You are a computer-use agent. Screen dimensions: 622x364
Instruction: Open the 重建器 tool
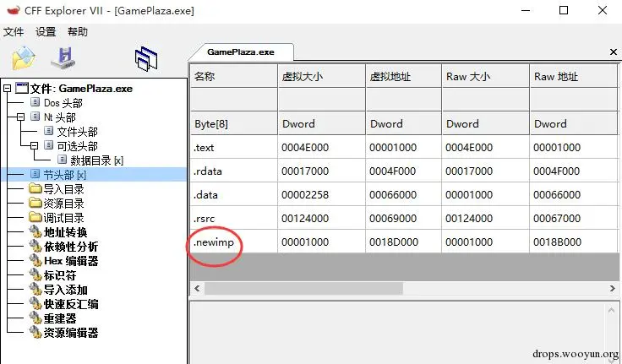[59, 318]
